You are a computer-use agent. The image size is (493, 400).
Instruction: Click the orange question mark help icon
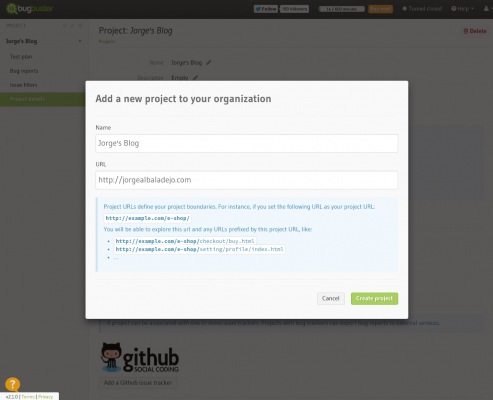[x=13, y=384]
